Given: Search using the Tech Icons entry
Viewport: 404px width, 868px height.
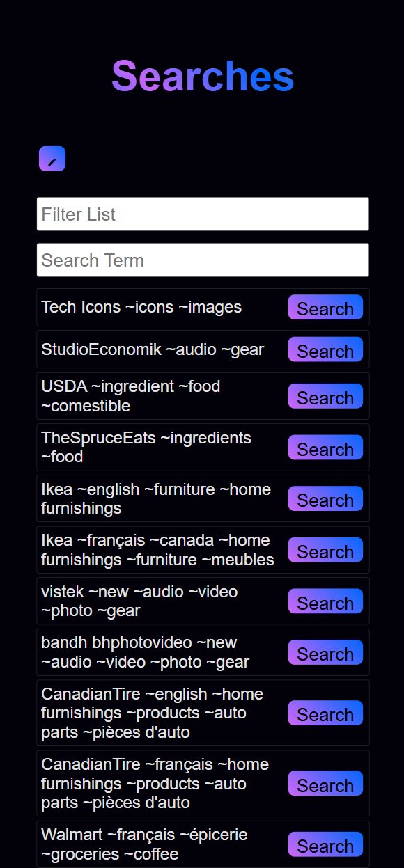Looking at the screenshot, I should (x=325, y=308).
